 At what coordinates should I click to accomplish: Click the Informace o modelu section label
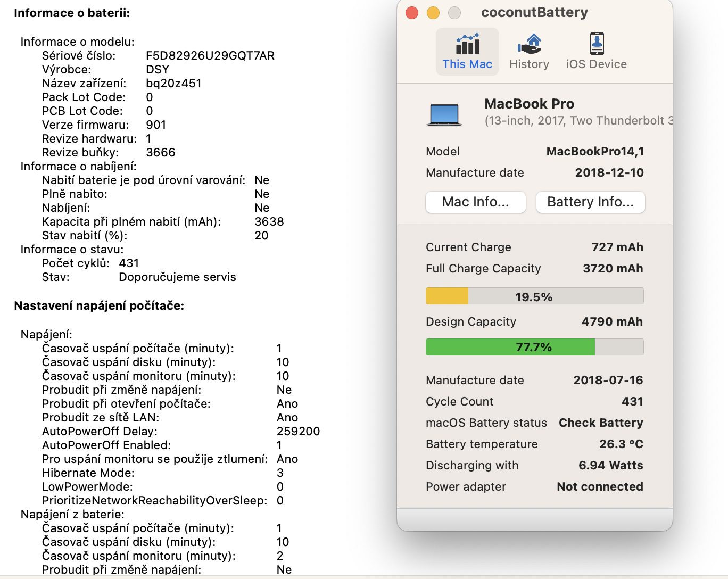[78, 42]
